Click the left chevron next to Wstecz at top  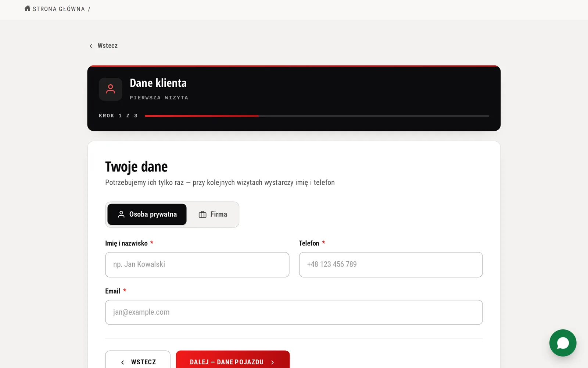coord(91,46)
